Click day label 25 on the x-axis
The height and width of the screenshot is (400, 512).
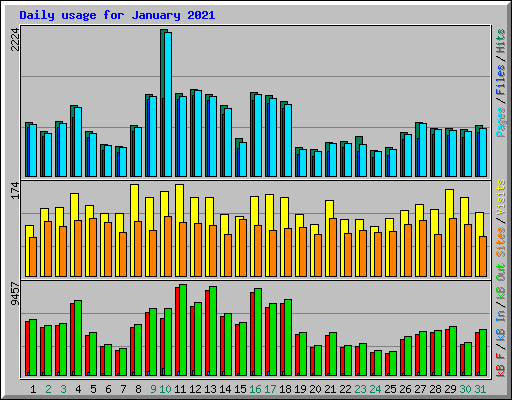click(390, 389)
